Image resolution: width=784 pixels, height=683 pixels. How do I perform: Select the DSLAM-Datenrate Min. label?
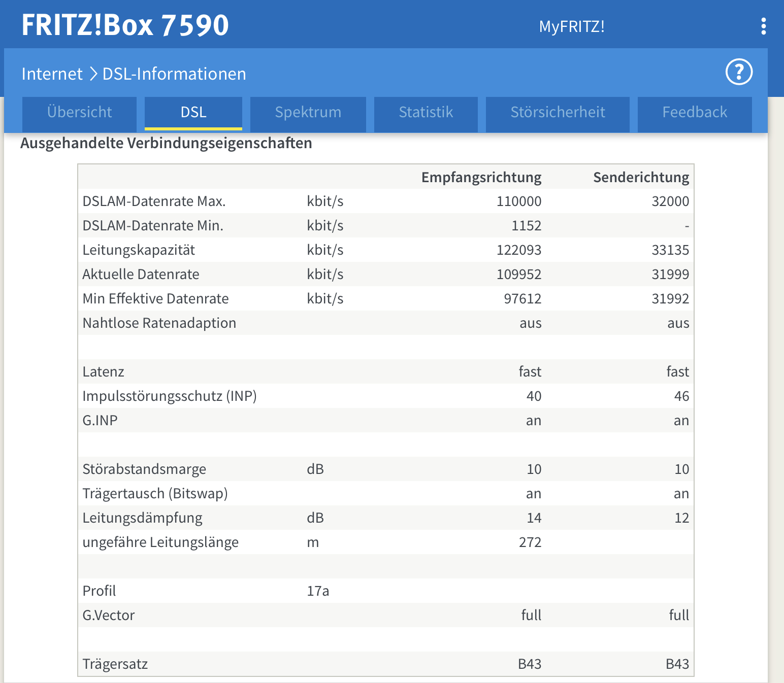click(153, 226)
